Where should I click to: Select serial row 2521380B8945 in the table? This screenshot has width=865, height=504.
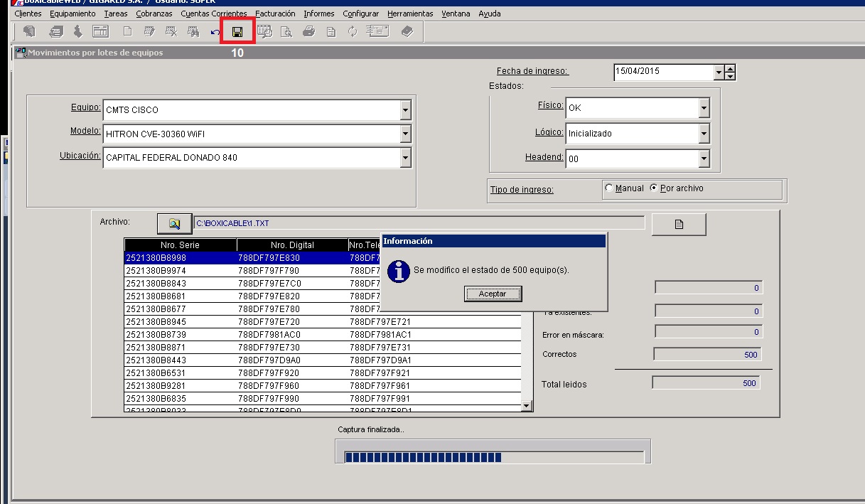(x=156, y=322)
